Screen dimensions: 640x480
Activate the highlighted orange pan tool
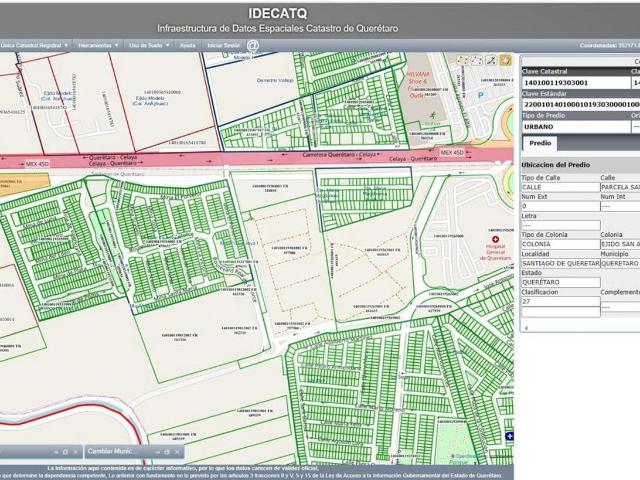tap(505, 60)
